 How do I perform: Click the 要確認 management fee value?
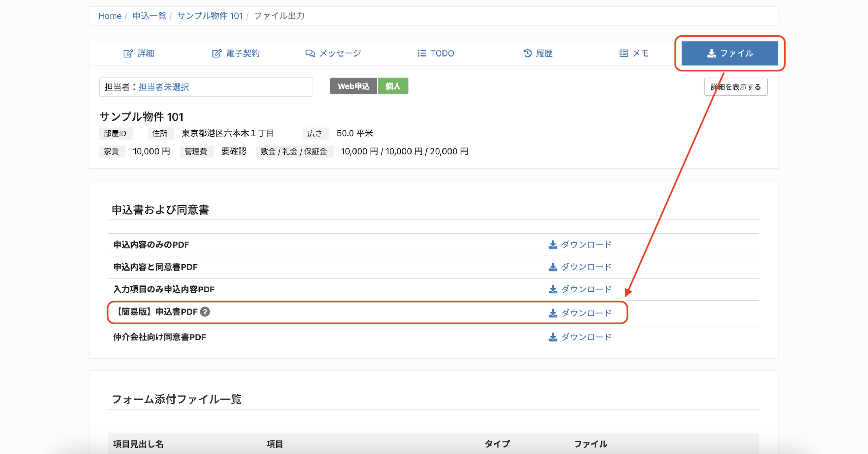[234, 151]
